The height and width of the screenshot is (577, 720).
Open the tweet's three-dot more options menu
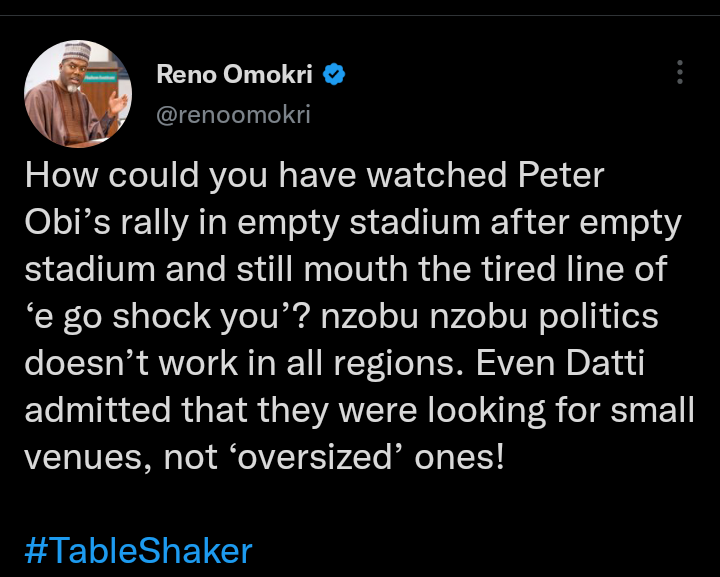[x=680, y=73]
